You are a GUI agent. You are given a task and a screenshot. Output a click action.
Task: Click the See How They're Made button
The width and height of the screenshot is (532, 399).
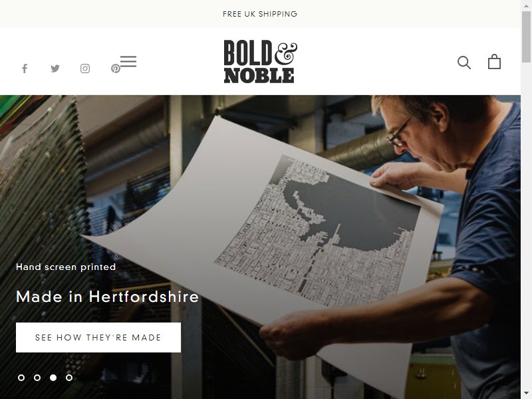click(98, 338)
